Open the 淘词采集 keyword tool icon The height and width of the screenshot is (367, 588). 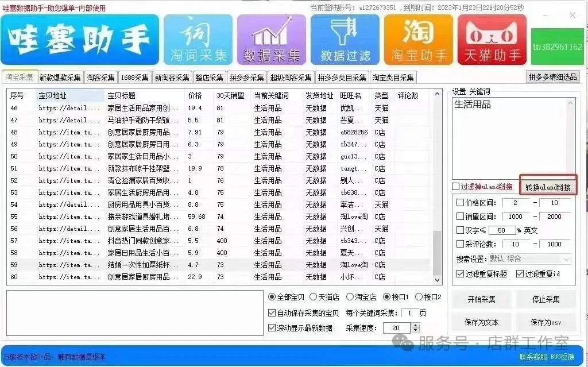point(198,39)
